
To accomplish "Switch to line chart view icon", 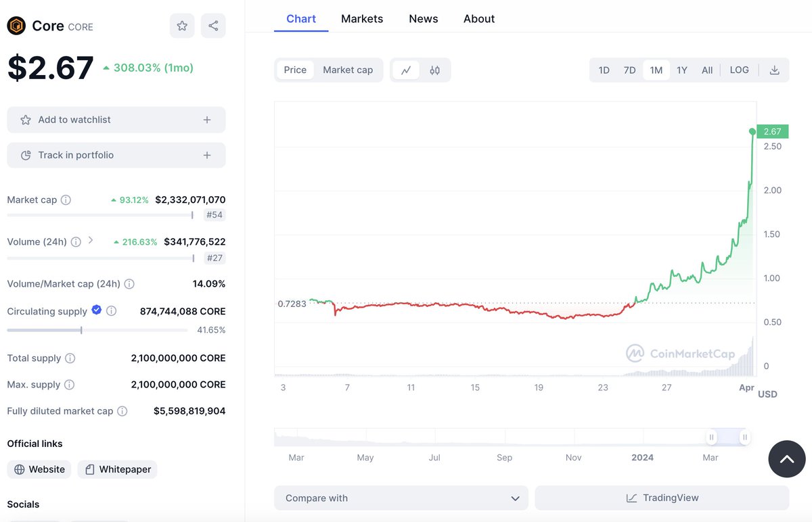I will pyautogui.click(x=406, y=70).
